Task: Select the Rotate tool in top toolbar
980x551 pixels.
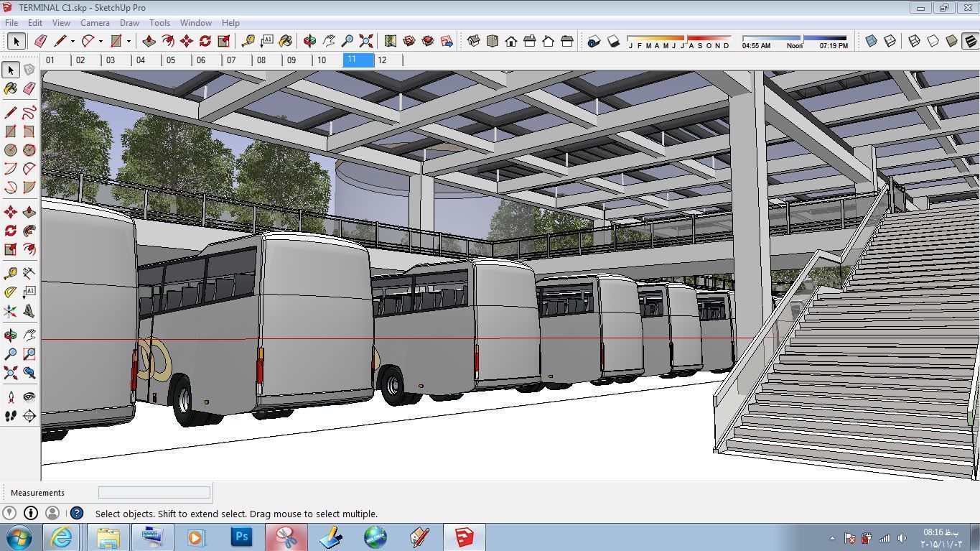Action: coord(205,41)
